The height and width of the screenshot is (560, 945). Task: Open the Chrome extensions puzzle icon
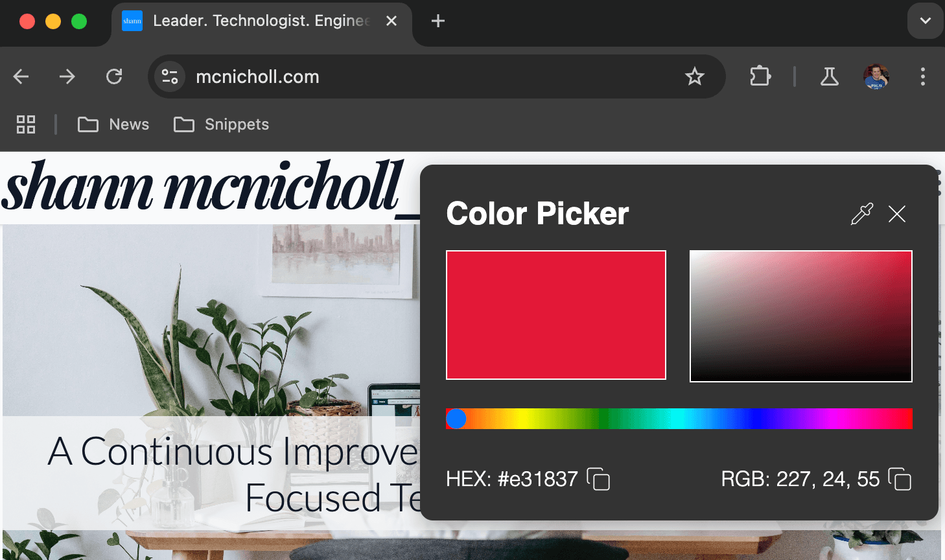click(x=760, y=76)
